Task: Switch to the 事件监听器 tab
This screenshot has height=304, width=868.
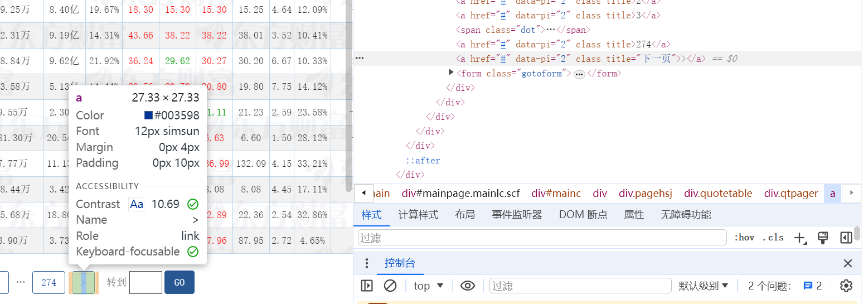Action: click(x=517, y=215)
